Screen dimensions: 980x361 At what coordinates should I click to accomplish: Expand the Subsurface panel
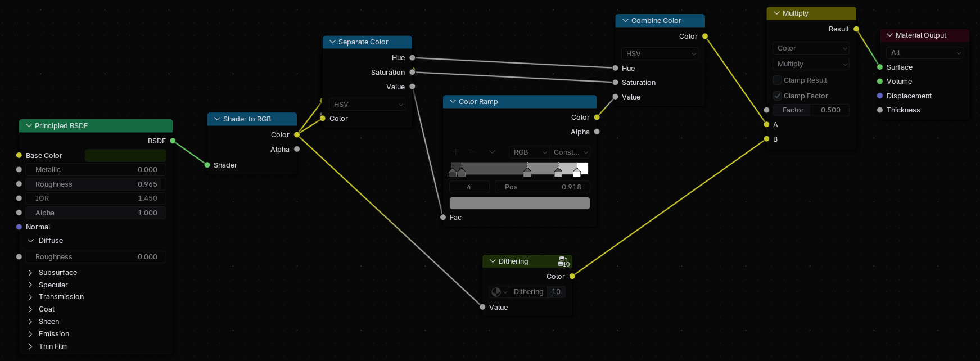(x=31, y=273)
